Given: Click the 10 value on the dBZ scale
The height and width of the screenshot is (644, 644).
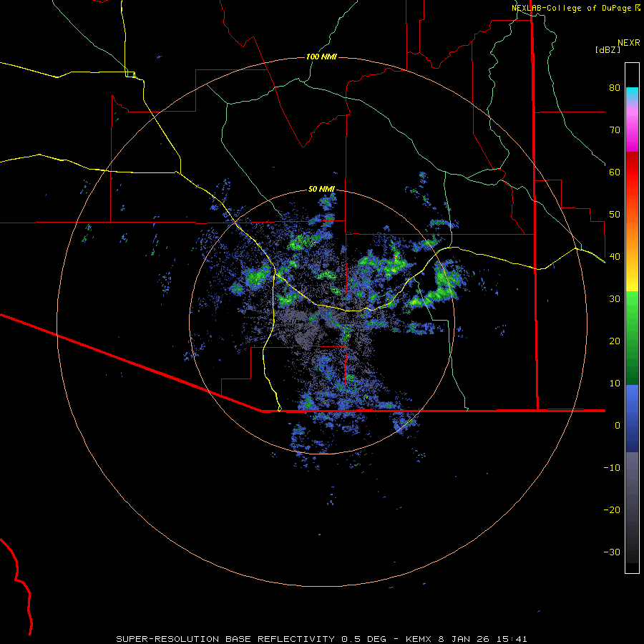Looking at the screenshot, I should 615,384.
